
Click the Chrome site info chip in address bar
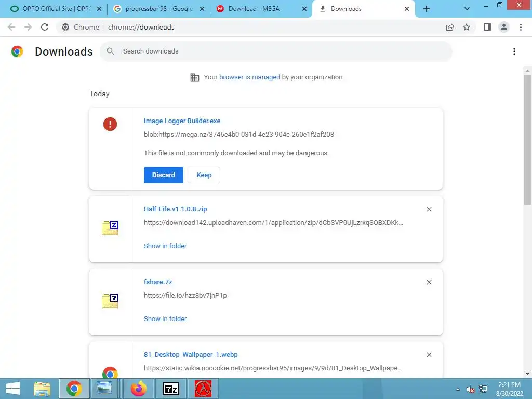(81, 27)
